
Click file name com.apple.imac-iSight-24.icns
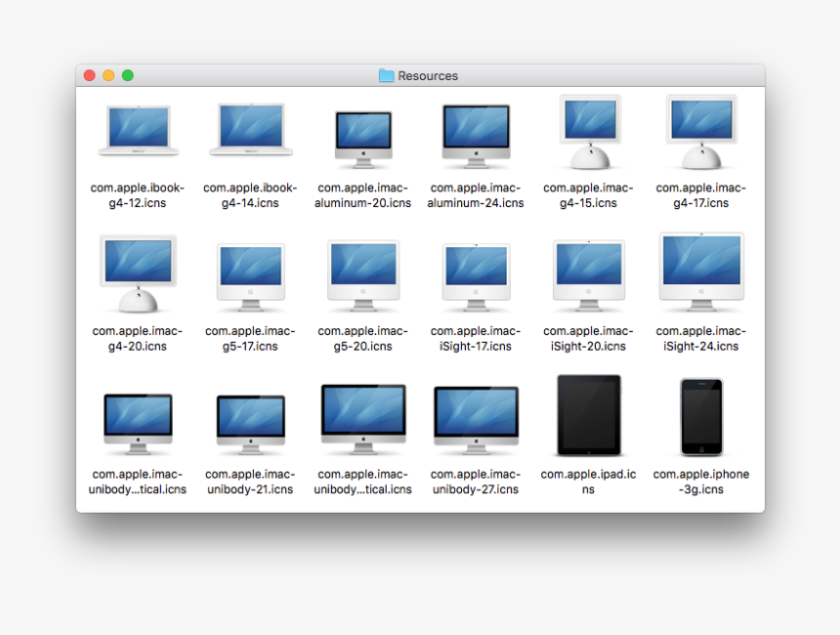coord(700,339)
